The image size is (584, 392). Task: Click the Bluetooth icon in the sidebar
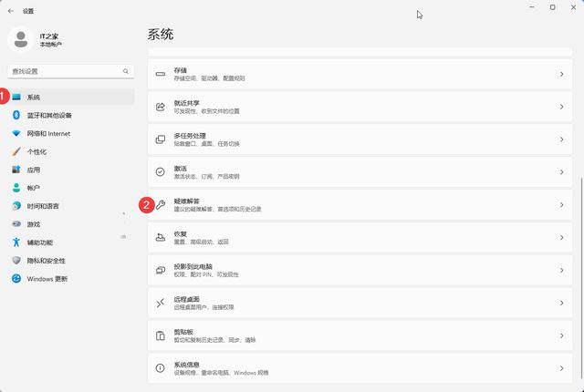click(16, 115)
